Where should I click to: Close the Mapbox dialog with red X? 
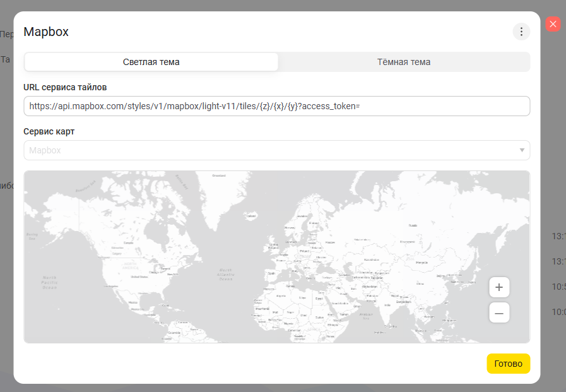click(553, 24)
